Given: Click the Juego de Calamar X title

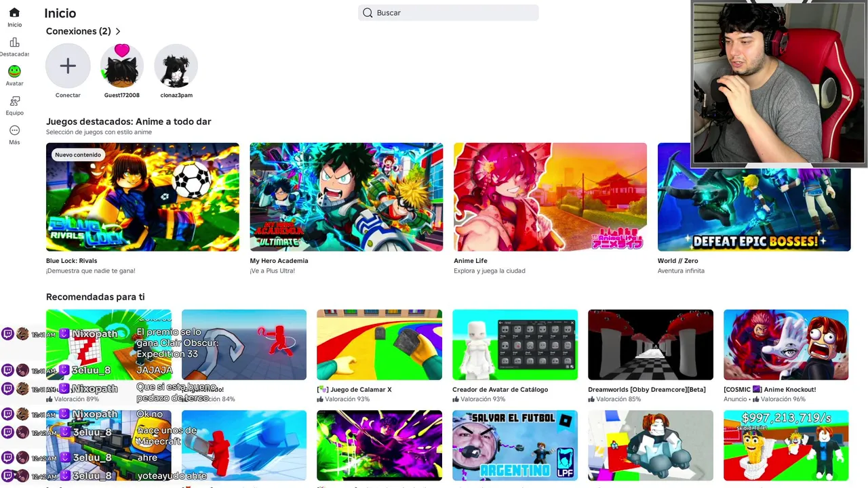Looking at the screenshot, I should (354, 390).
